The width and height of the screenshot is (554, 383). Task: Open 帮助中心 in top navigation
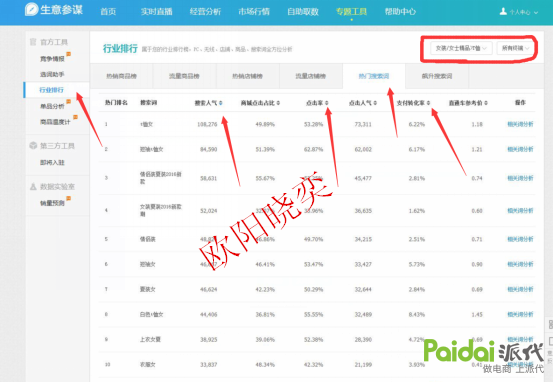[x=400, y=12]
